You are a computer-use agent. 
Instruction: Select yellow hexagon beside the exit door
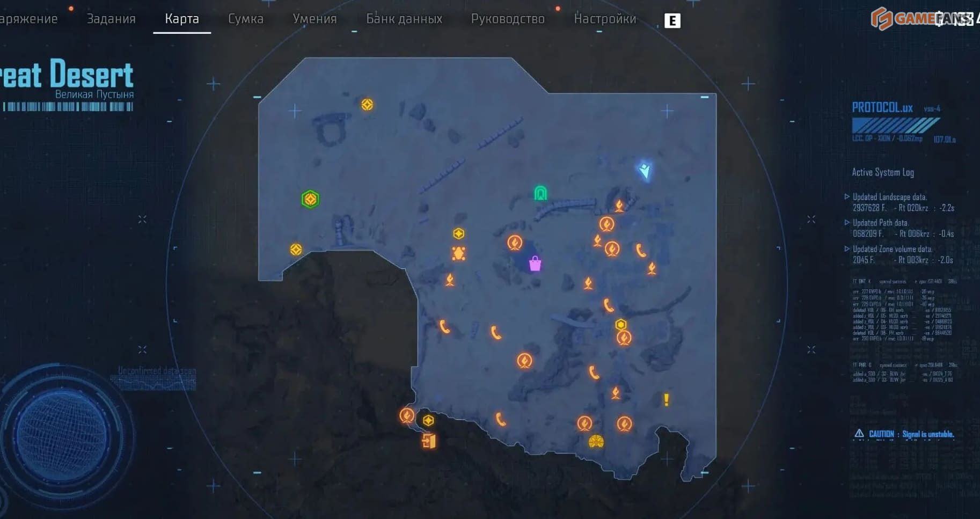(x=428, y=420)
